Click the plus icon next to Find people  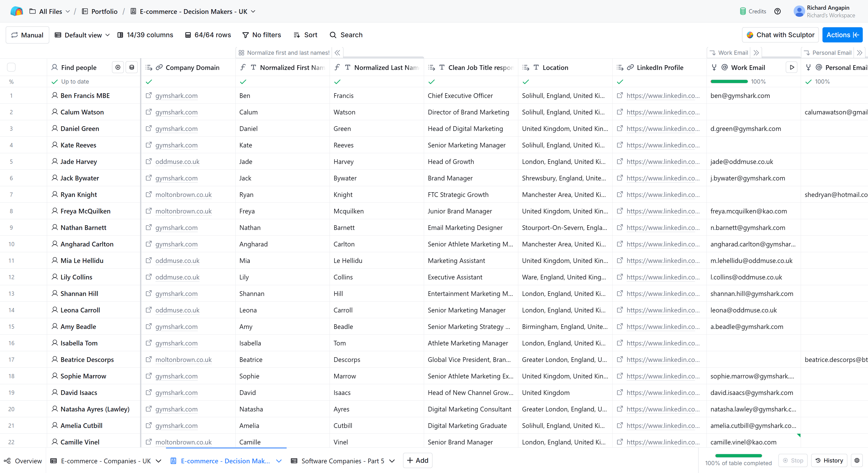118,67
